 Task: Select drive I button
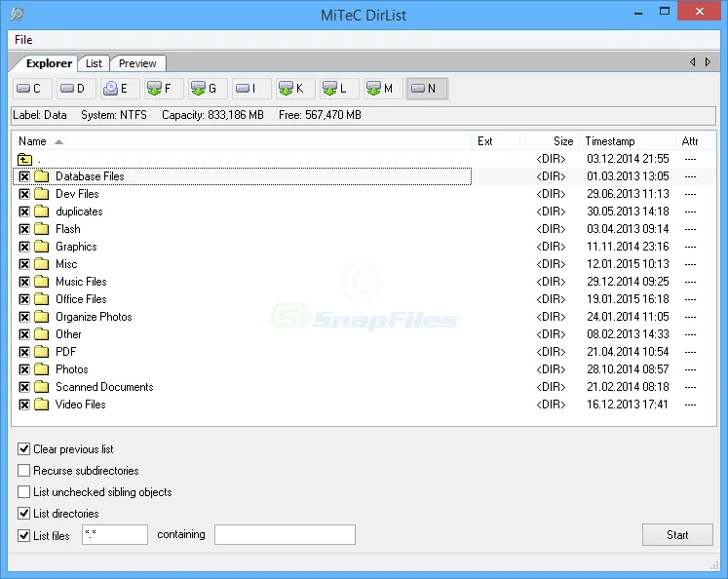pyautogui.click(x=251, y=89)
